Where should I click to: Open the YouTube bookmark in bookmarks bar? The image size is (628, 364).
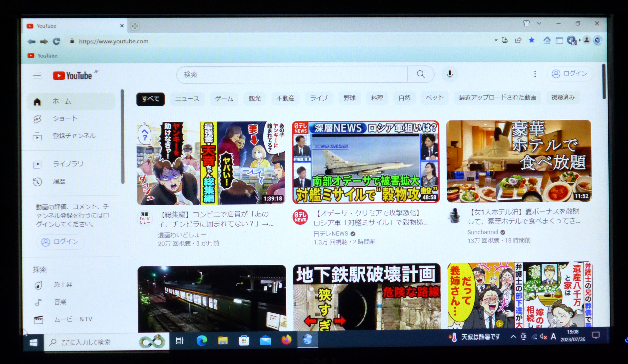click(42, 56)
